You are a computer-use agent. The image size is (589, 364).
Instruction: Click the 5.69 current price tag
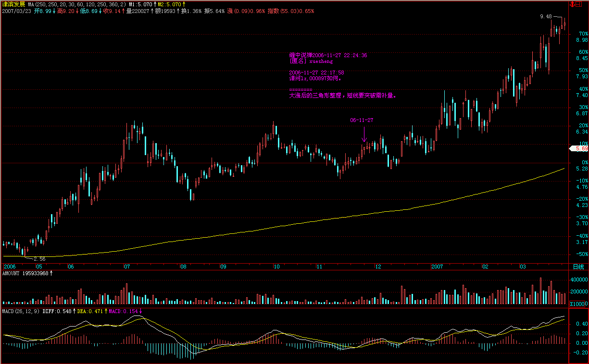(579, 149)
